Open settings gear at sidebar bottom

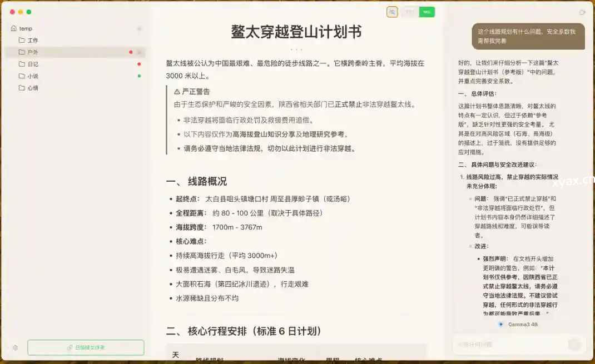(x=15, y=348)
